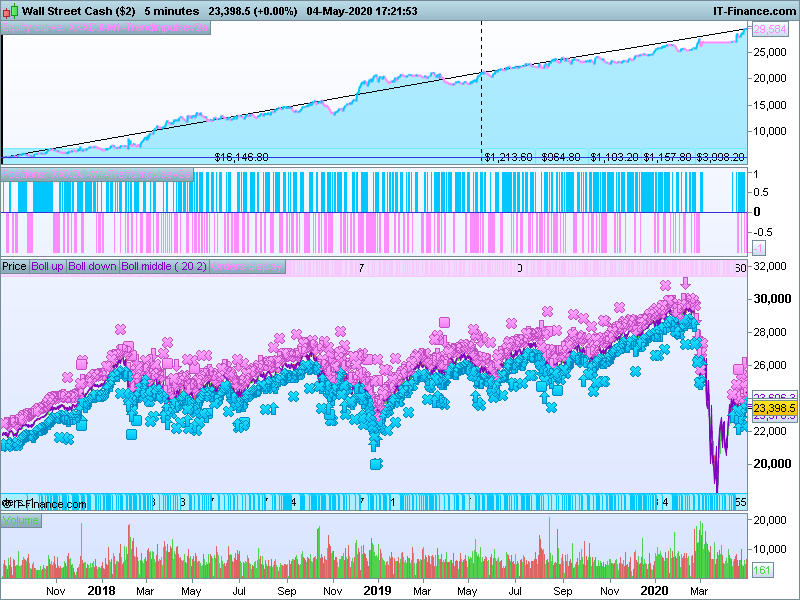Open the IT-Finance.com link in top-right corner

click(754, 11)
